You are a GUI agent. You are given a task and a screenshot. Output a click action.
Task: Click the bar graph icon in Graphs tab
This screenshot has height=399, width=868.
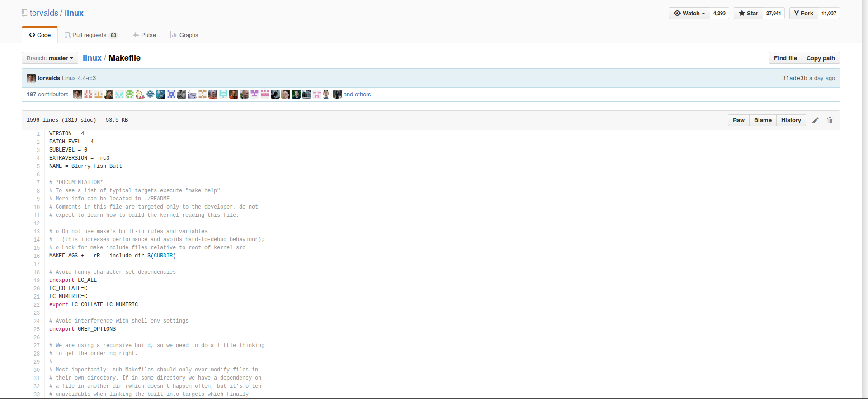[x=174, y=35]
